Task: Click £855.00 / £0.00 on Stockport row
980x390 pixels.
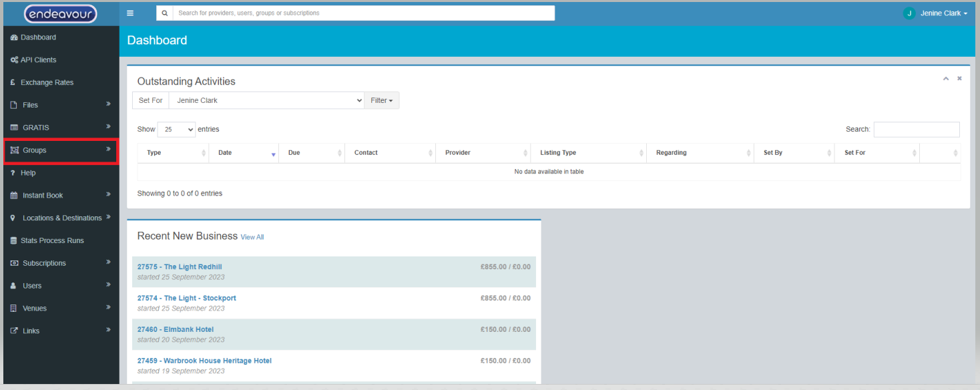Action: point(505,299)
